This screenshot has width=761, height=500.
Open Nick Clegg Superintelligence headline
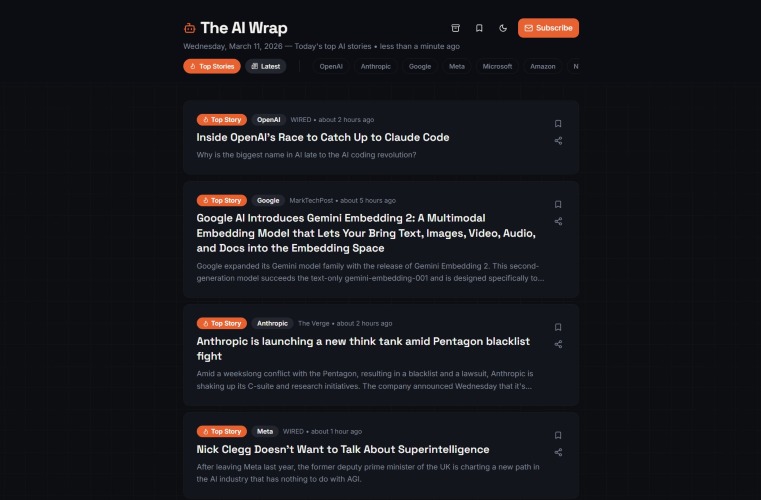[343, 450]
